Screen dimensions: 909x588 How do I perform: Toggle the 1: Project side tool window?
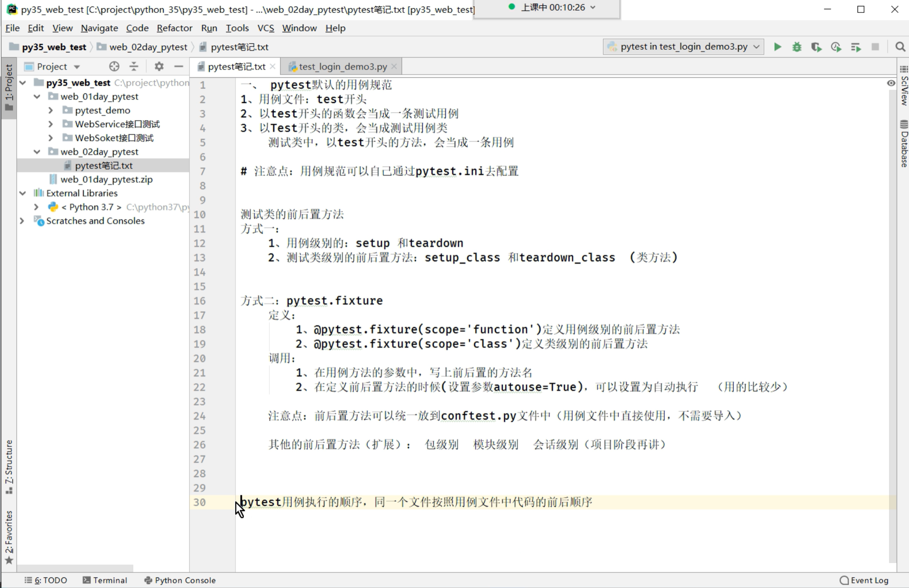click(9, 87)
